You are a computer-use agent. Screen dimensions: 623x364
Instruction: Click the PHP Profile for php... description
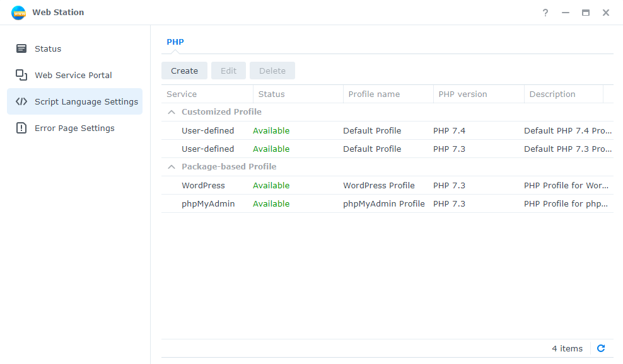pos(566,203)
